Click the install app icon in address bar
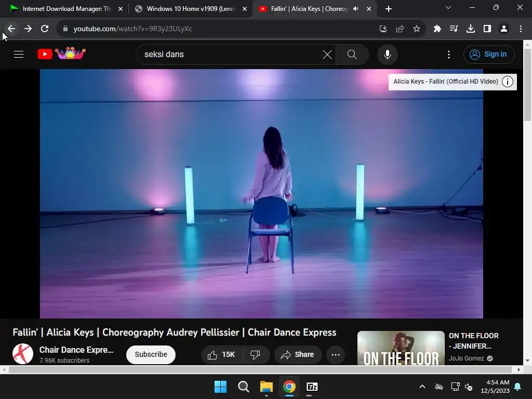Image resolution: width=532 pixels, height=399 pixels. 383,29
